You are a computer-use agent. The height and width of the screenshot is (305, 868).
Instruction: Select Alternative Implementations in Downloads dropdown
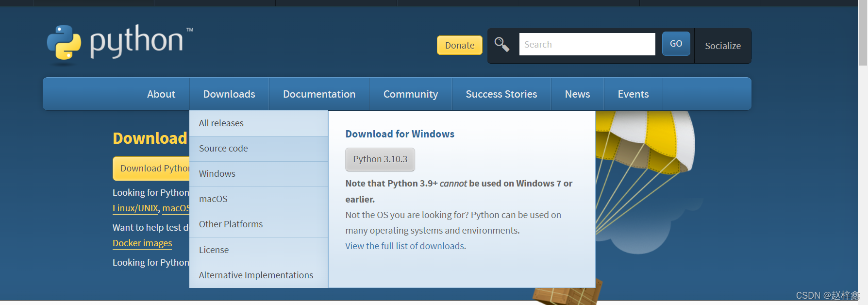259,275
